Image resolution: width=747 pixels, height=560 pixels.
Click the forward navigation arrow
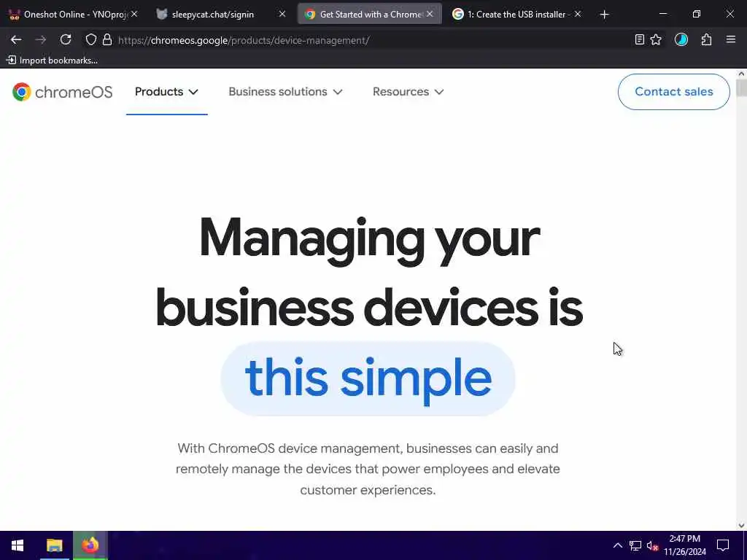(x=41, y=40)
